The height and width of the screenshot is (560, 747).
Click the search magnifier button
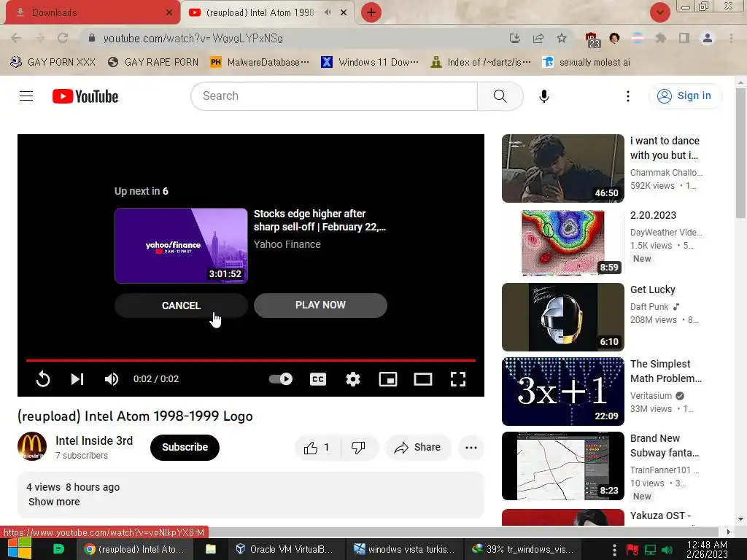pos(500,96)
